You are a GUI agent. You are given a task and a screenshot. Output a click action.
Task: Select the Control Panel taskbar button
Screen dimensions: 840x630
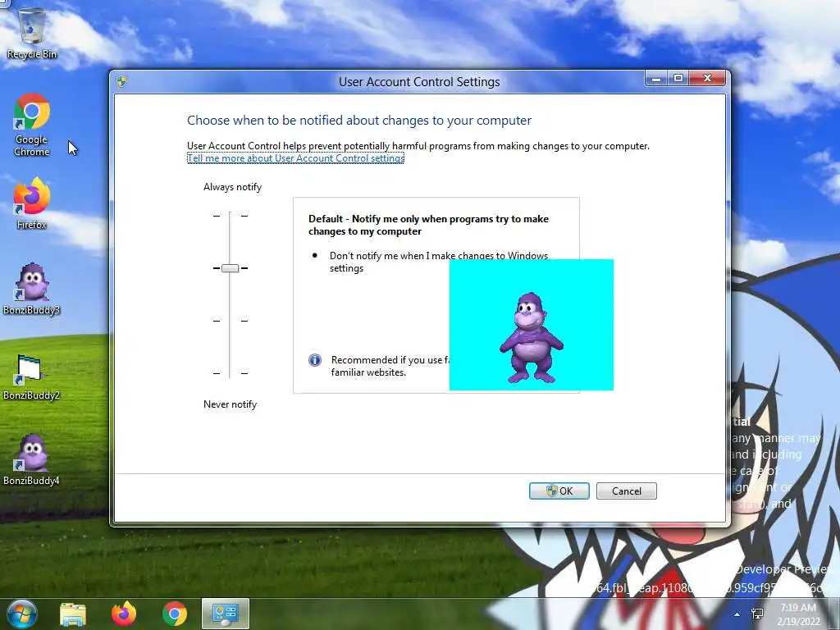(226, 614)
